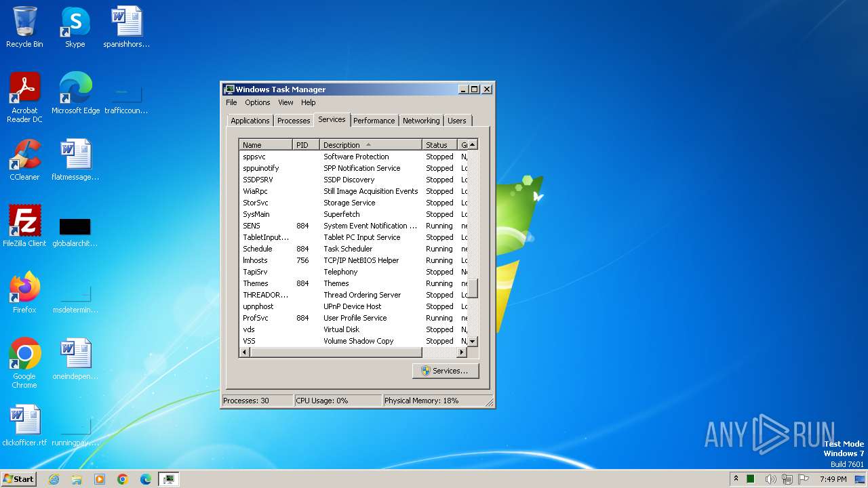Open the File menu in Task Manager
868x488 pixels.
[x=231, y=102]
